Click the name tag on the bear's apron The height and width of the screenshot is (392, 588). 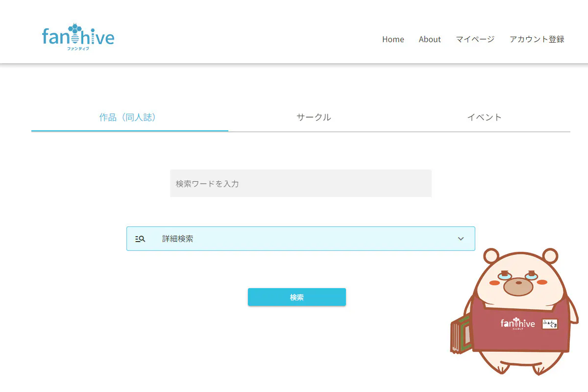[550, 324]
